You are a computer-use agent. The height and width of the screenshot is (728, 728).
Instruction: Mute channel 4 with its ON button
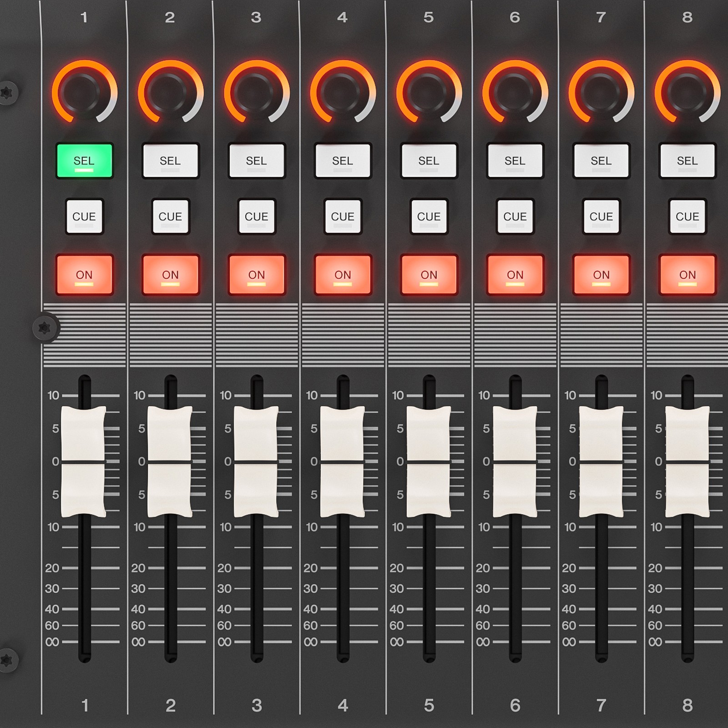pos(343,275)
